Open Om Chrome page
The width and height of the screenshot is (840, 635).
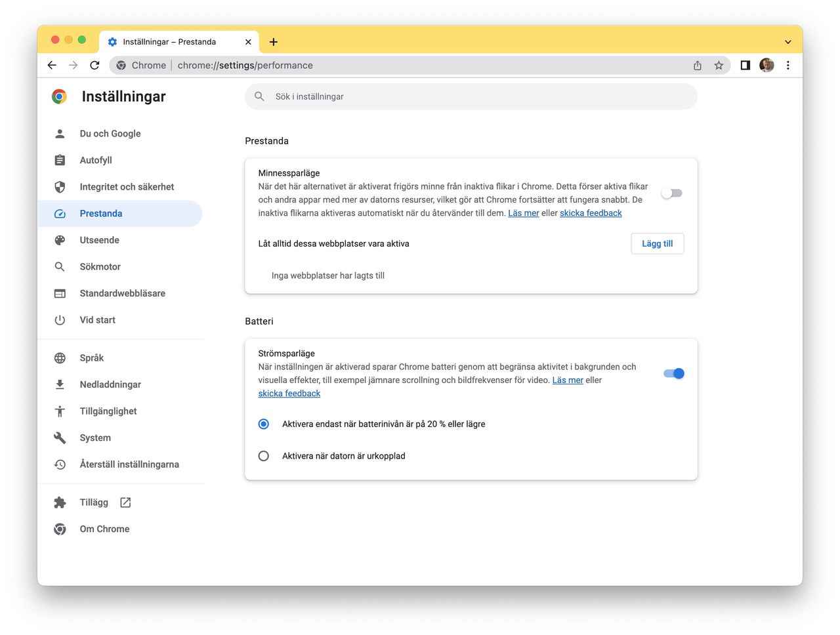(x=104, y=529)
